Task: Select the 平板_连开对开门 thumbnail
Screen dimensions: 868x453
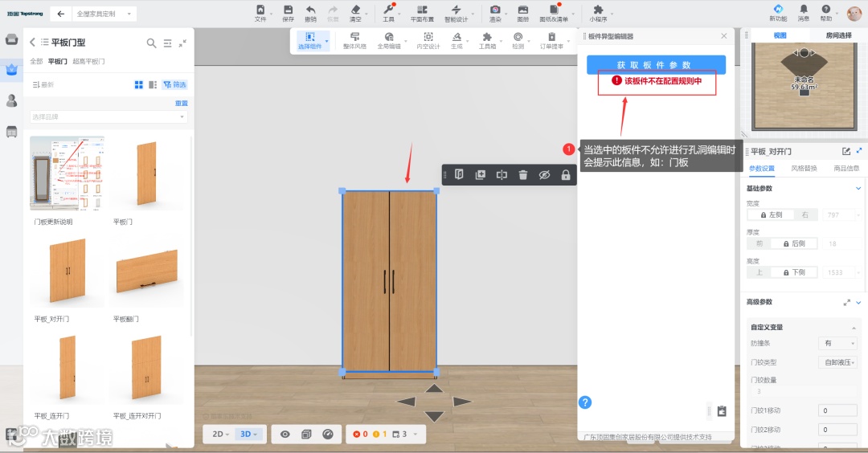Action: 146,368
